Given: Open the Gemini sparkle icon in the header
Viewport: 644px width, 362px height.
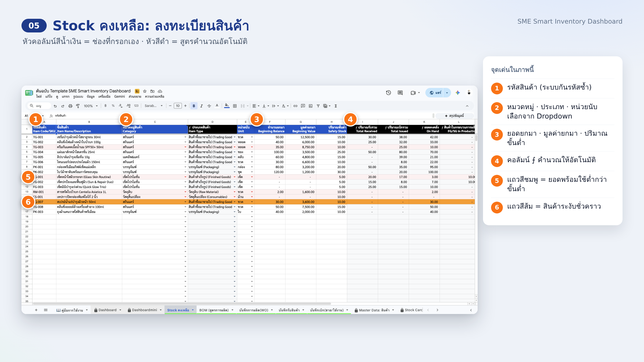Looking at the screenshot, I should pyautogui.click(x=458, y=93).
